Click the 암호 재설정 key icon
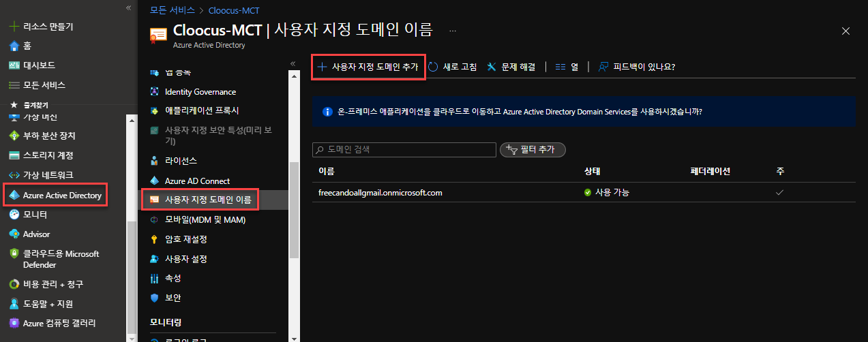 pos(154,239)
